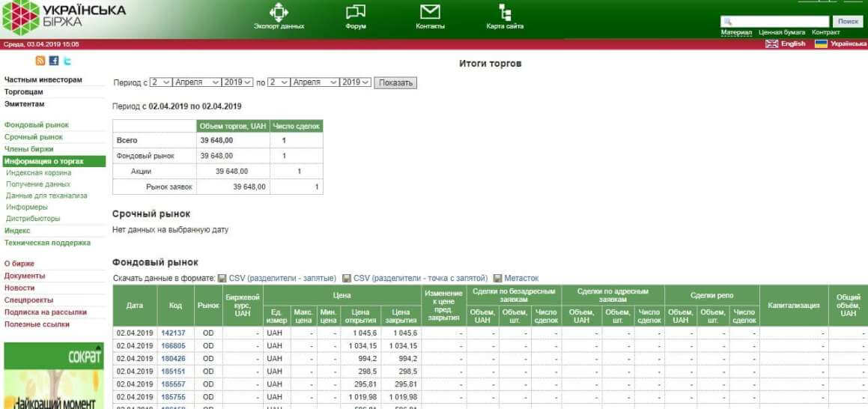Screen dimensions: 868x409
Task: Open the Facebook icon below date bar
Action: pyautogui.click(x=54, y=61)
